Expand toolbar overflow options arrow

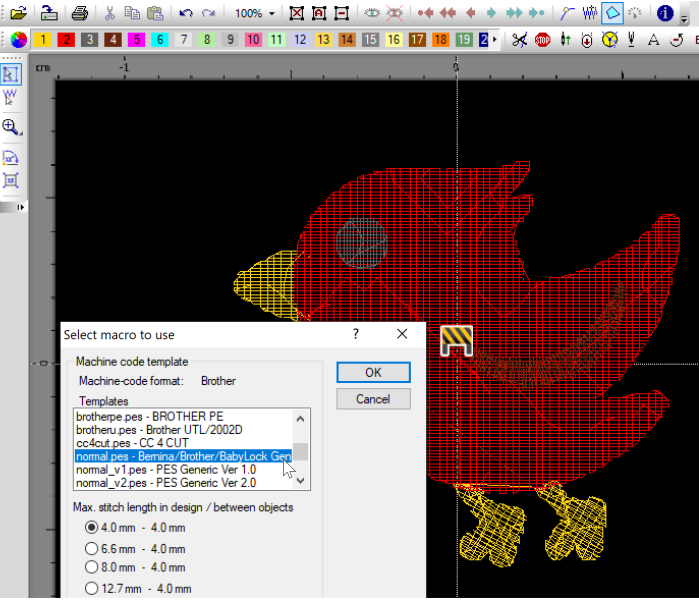click(x=685, y=19)
